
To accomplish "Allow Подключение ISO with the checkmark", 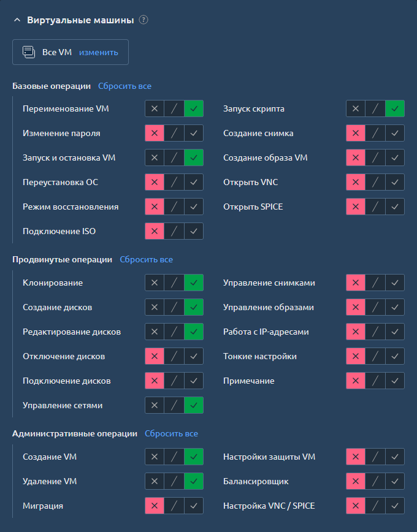I will (x=194, y=231).
